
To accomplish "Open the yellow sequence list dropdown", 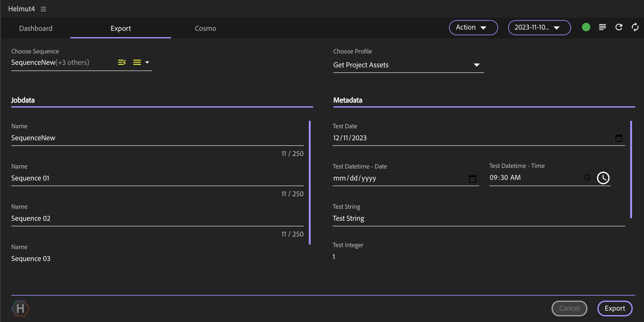I will [141, 62].
